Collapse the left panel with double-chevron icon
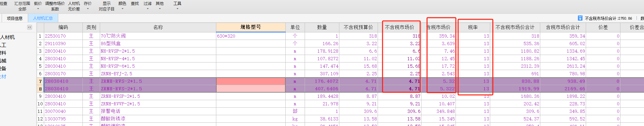Image resolution: width=644 pixels, height=126 pixels. (29, 27)
